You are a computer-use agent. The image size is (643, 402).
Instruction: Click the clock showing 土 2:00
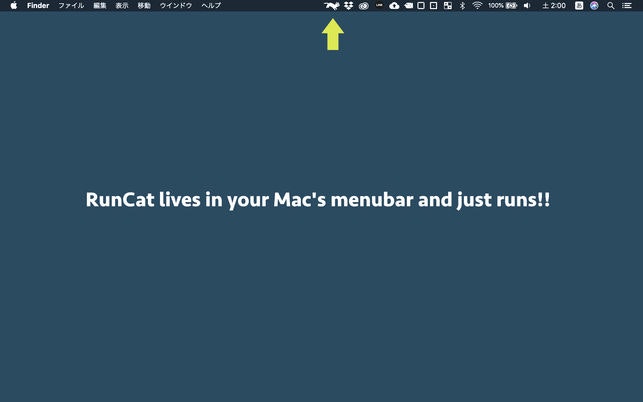[554, 5]
